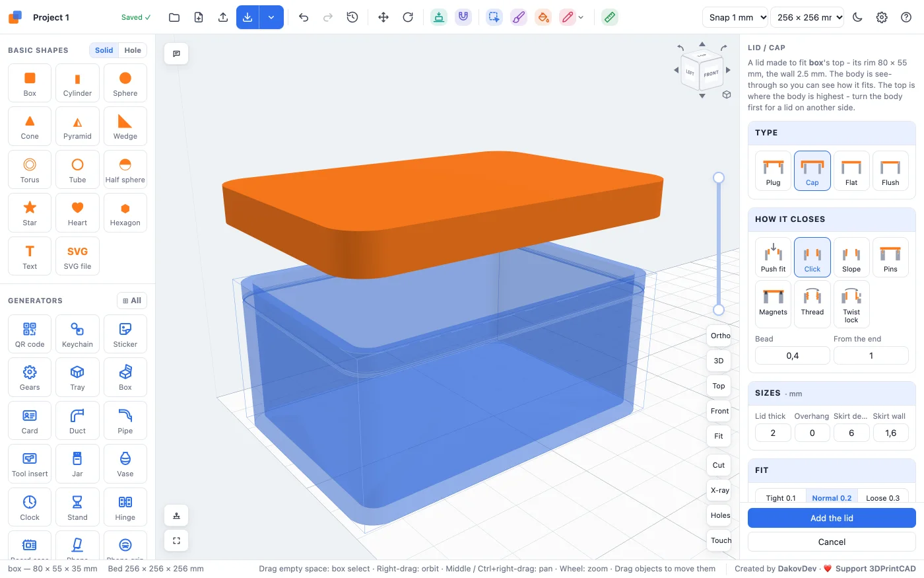This screenshot has height=578, width=924.
Task: Expand the pen tool options chevron
Action: pyautogui.click(x=581, y=17)
